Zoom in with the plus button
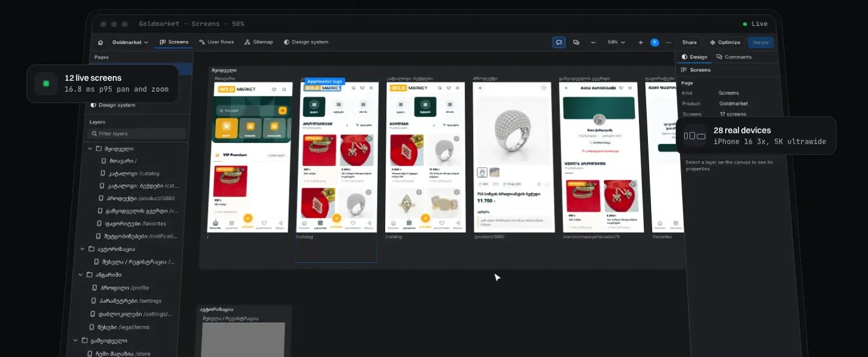Viewport: 868px width, 357px height. point(641,42)
